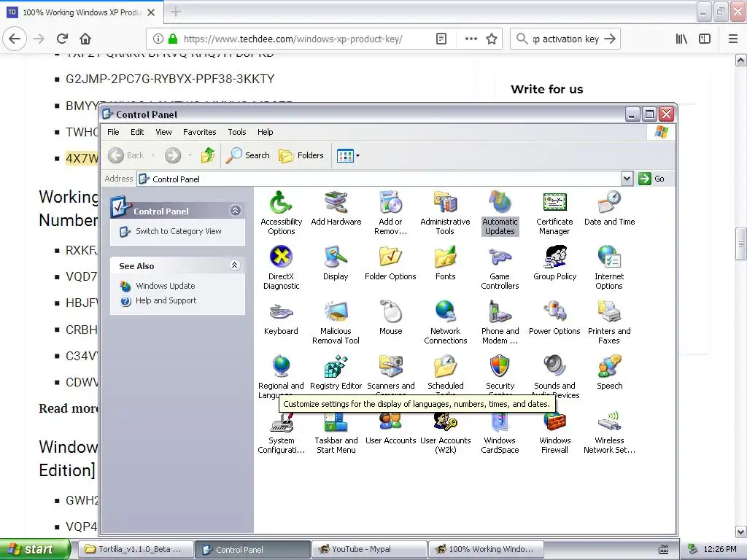
Task: Open the Display settings icon
Action: (x=336, y=262)
